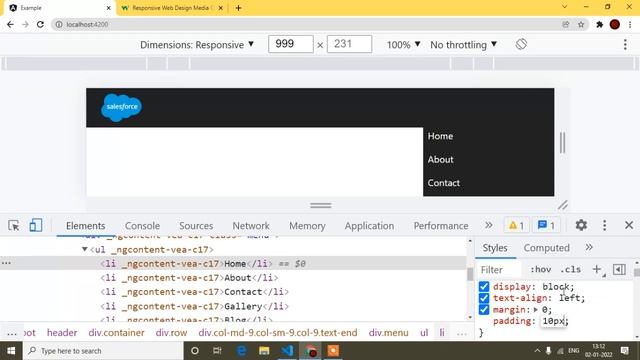Expand breadcrumb trail right ellipsis

tap(462, 333)
